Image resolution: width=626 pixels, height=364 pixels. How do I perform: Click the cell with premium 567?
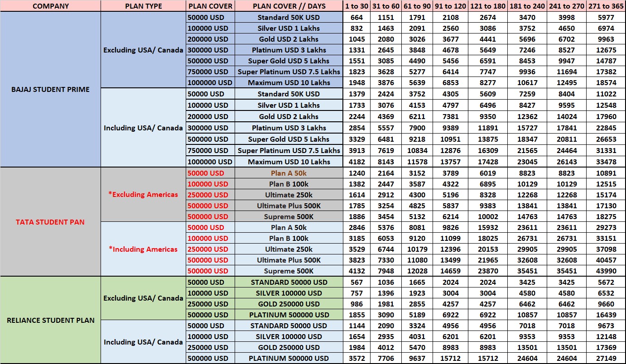click(356, 282)
